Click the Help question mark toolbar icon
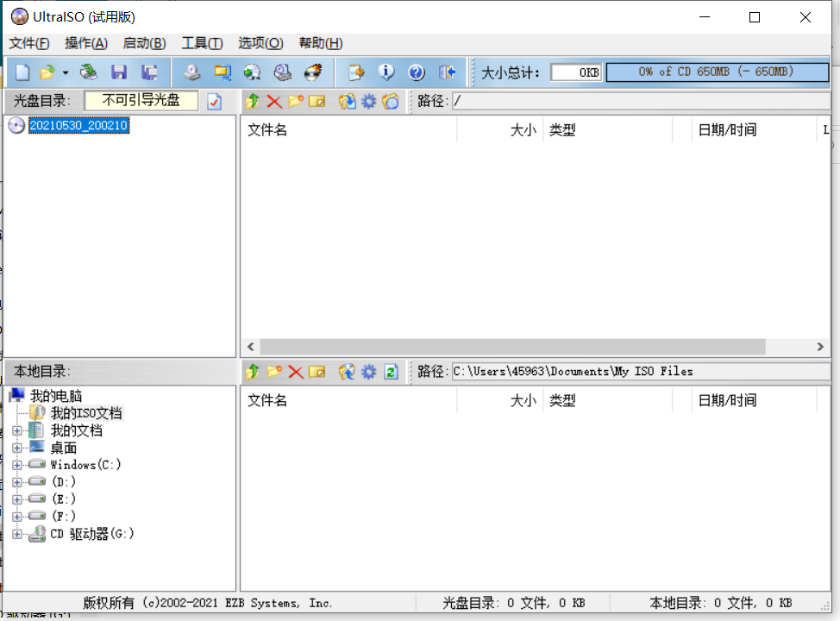 [x=417, y=72]
